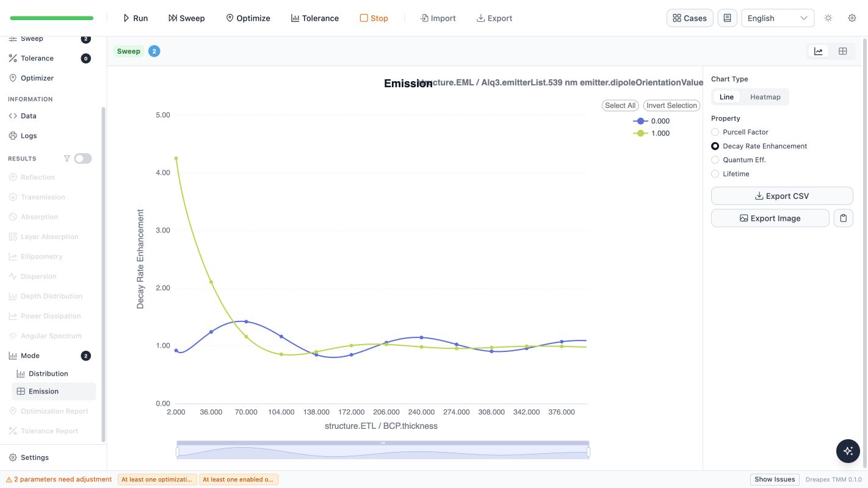Select the Purcell Factor radio option

(739, 132)
